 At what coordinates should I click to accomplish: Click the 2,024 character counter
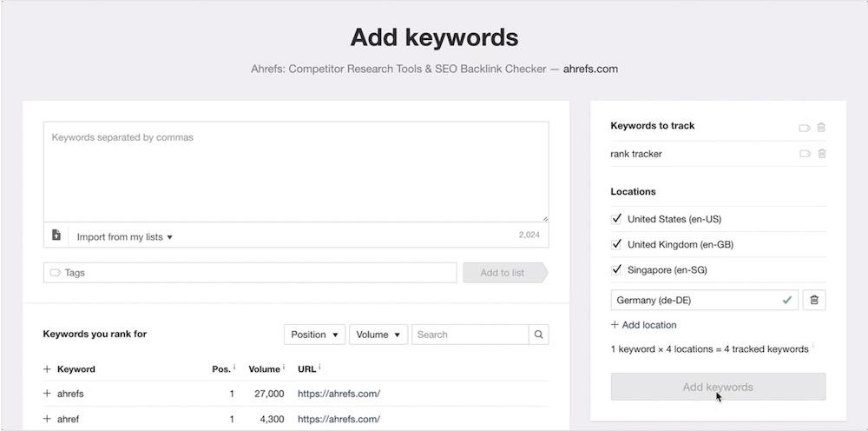tap(529, 235)
